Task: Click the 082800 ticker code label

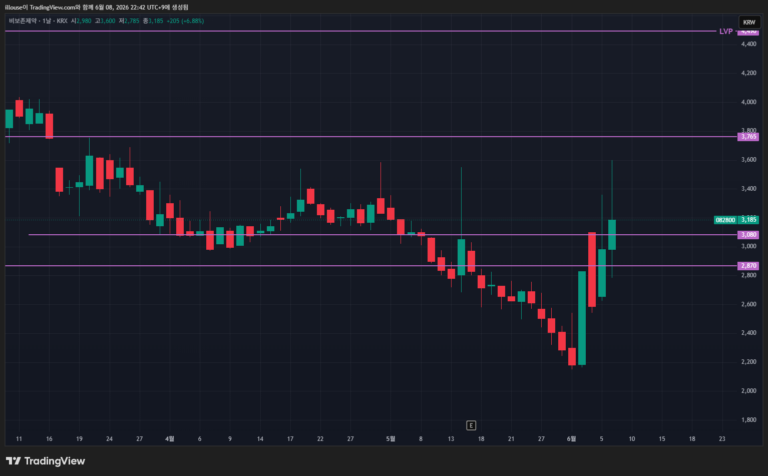Action: [x=725, y=220]
